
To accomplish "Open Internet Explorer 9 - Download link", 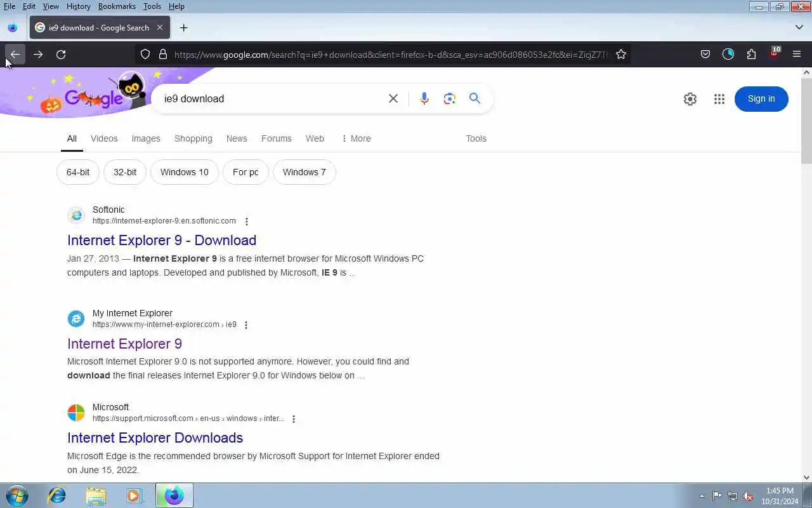I will (162, 240).
